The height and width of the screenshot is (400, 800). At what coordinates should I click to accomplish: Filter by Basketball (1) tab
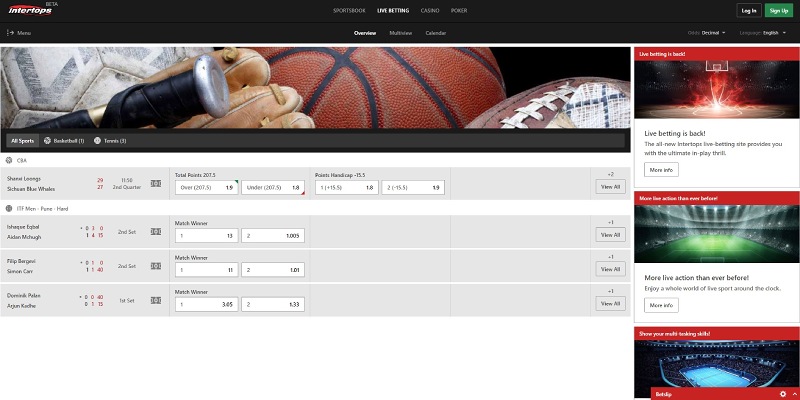[x=65, y=141]
